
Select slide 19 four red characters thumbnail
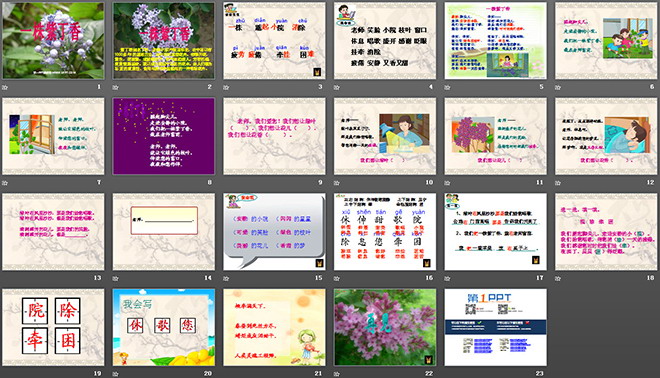coord(53,327)
